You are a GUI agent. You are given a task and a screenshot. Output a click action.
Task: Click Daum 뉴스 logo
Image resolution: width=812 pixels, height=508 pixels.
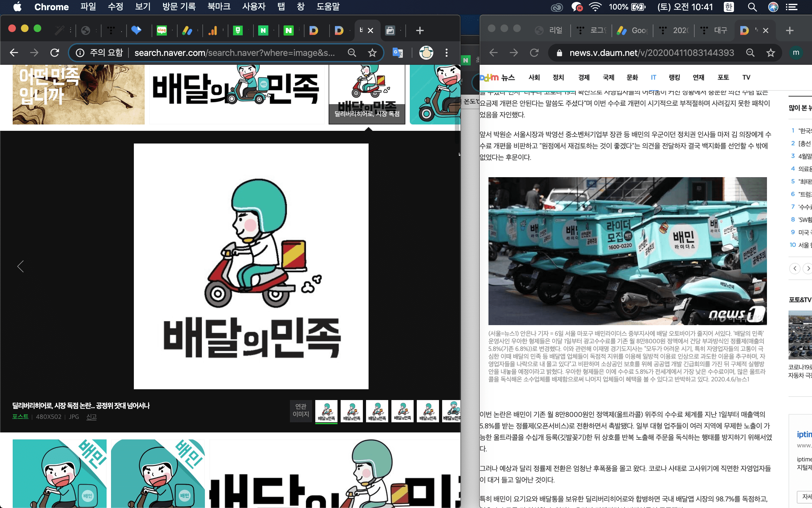[497, 77]
